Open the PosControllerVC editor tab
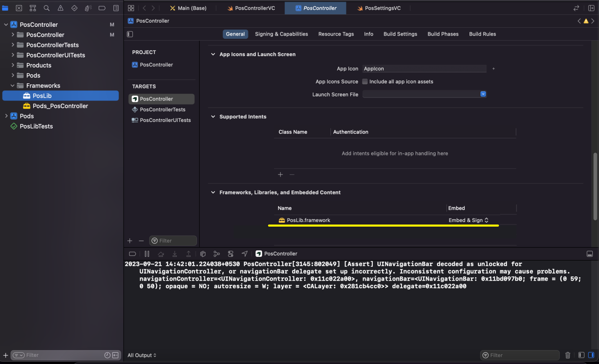Viewport: 599px width, 364px height. (251, 8)
